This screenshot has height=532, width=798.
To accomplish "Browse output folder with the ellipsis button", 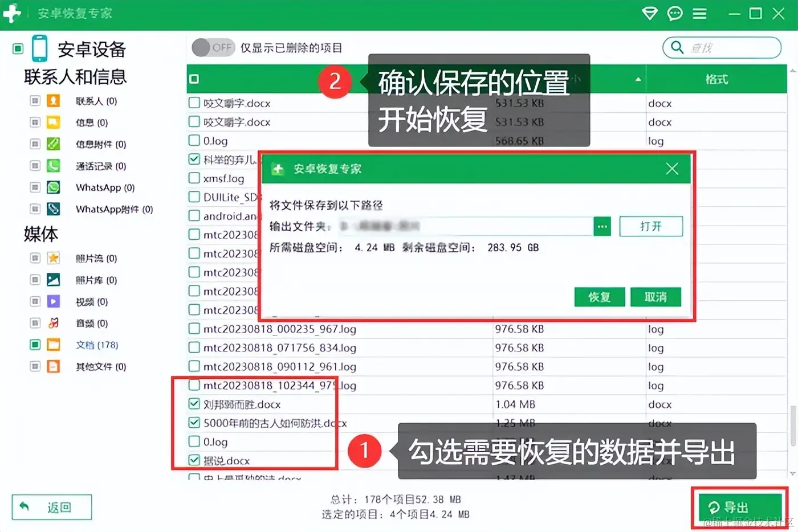I will coord(602,226).
